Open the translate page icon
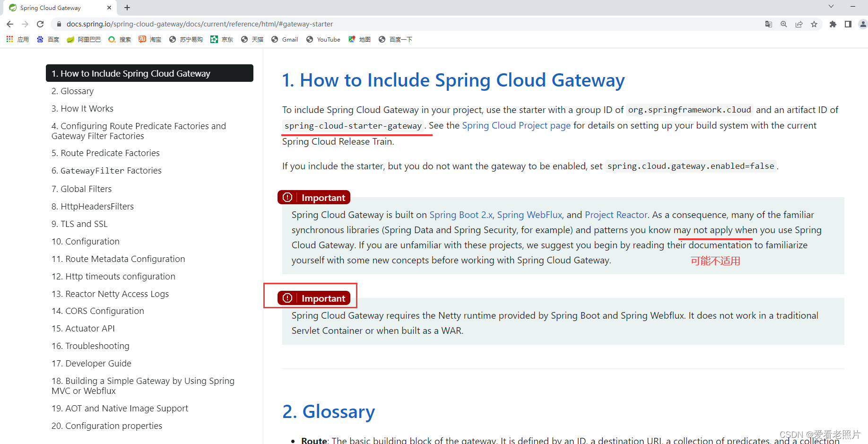Image resolution: width=868 pixels, height=444 pixels. (769, 24)
